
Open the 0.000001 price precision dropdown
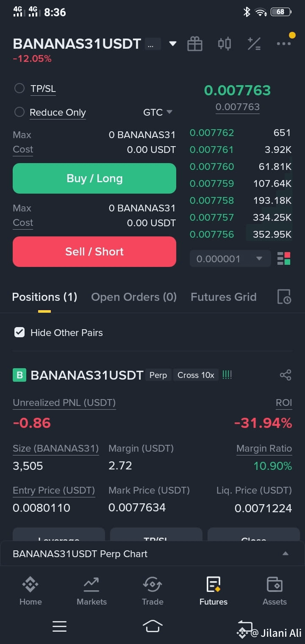coord(230,258)
